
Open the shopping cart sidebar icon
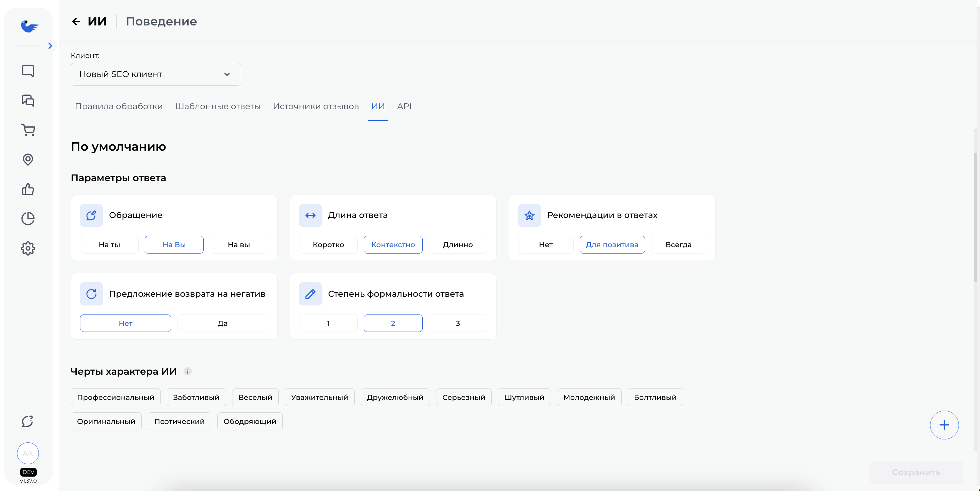28,130
